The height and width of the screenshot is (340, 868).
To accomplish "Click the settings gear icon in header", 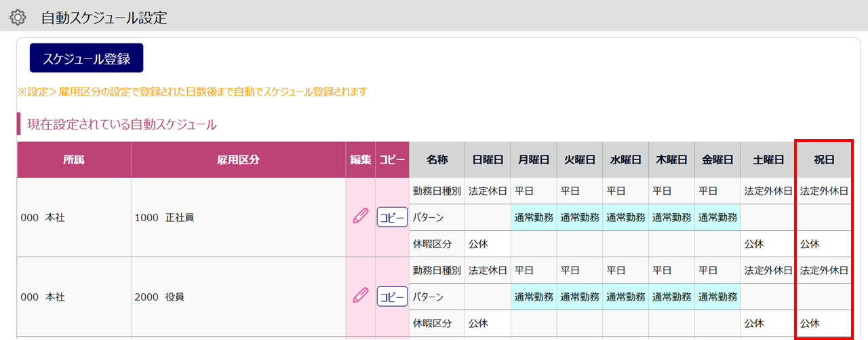I will 18,18.
